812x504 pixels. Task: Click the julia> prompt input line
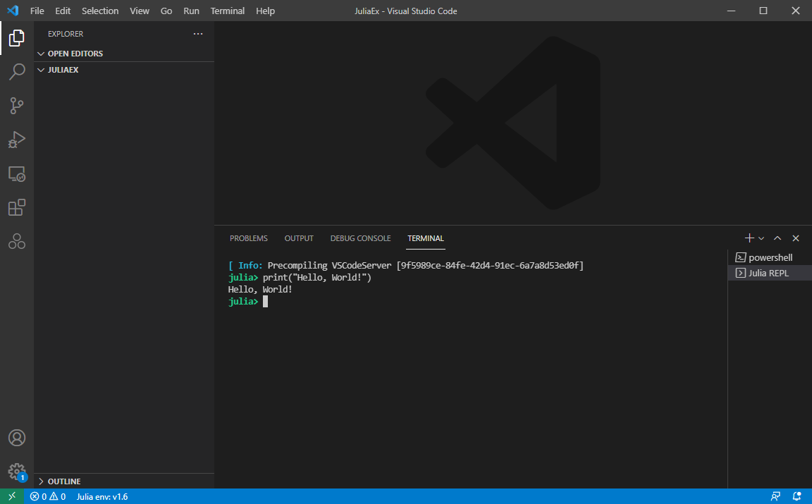click(x=248, y=302)
